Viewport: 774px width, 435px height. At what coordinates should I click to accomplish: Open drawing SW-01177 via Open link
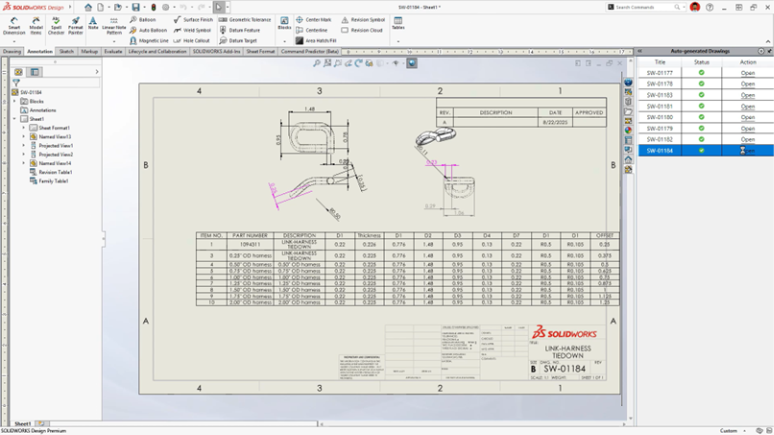pos(747,73)
